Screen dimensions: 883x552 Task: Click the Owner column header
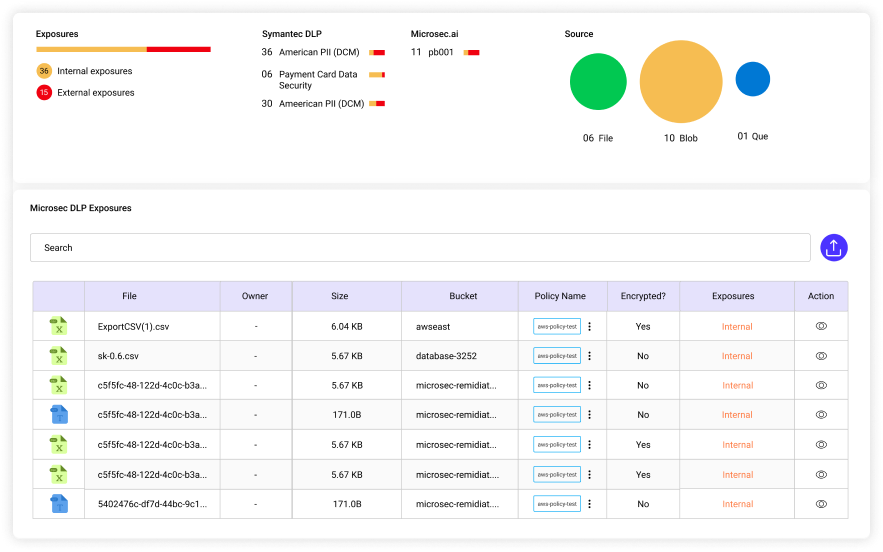tap(255, 296)
